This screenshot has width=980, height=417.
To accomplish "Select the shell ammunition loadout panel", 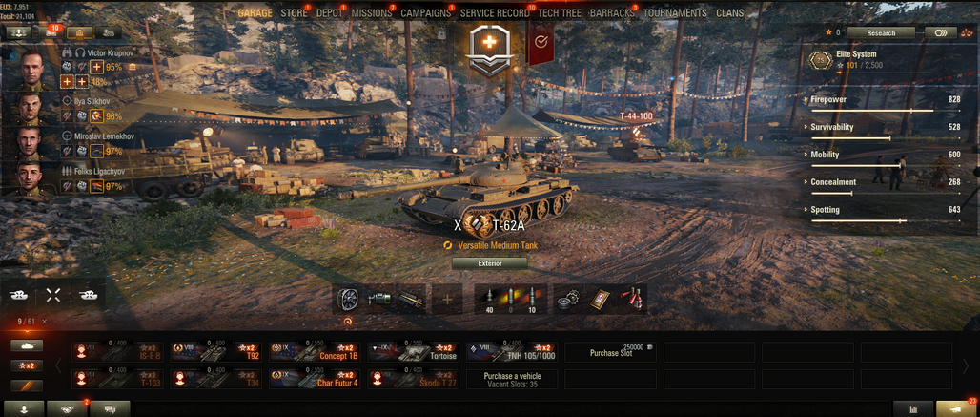I will [511, 299].
